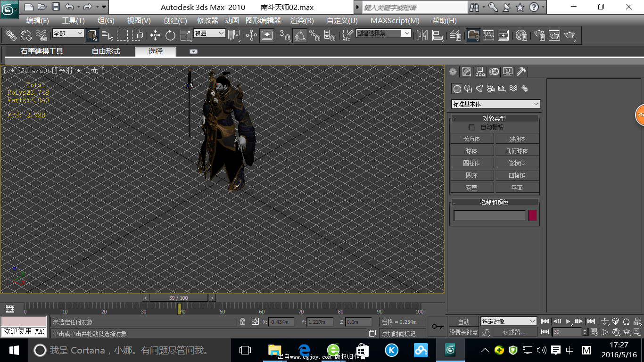This screenshot has height=362, width=644.
Task: Open the 创建选择集 named selection dropdown
Action: (x=384, y=33)
